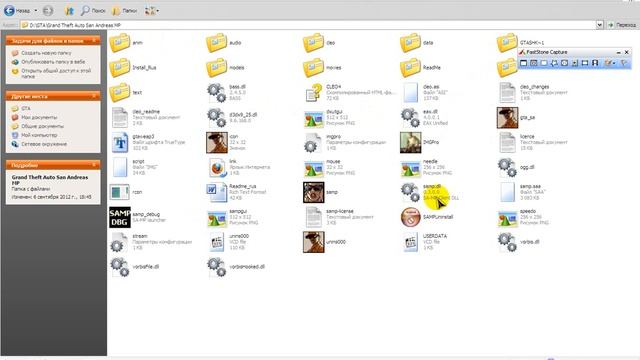The image size is (640, 360).
Task: Go up one folder level
Action: 69,11
